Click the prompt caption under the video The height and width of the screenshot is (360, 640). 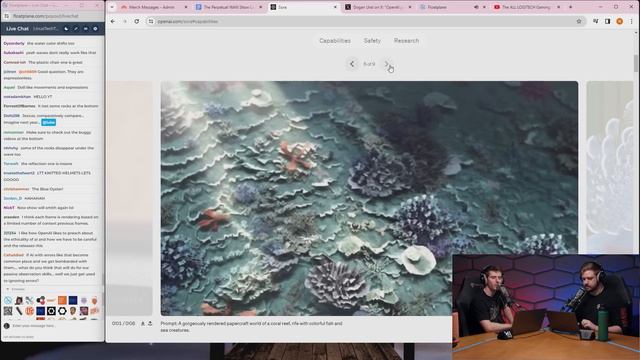(x=251, y=327)
